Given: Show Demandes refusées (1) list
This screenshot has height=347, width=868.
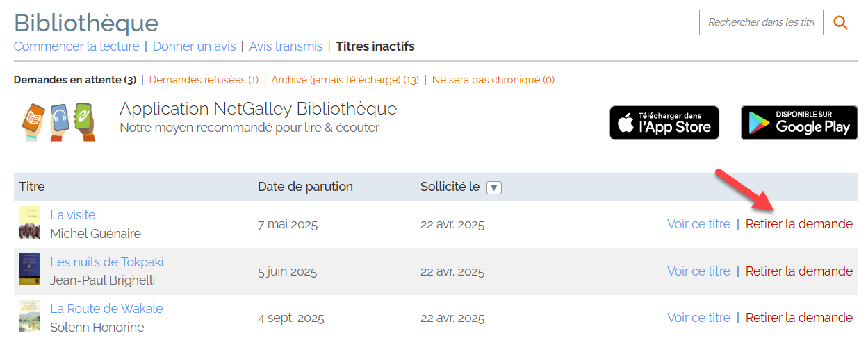Looking at the screenshot, I should click(204, 80).
